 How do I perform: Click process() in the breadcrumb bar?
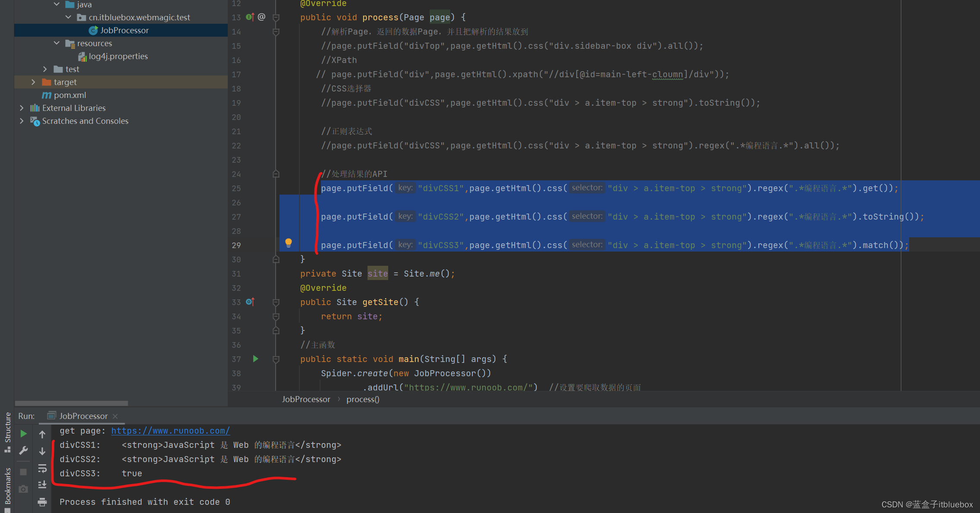(x=363, y=399)
